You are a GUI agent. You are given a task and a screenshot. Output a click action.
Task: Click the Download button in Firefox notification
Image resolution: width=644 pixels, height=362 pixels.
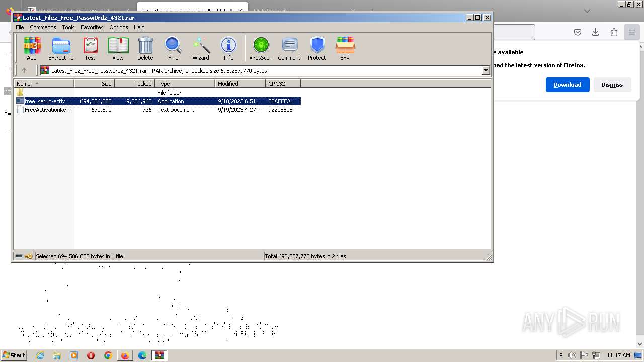pos(568,84)
